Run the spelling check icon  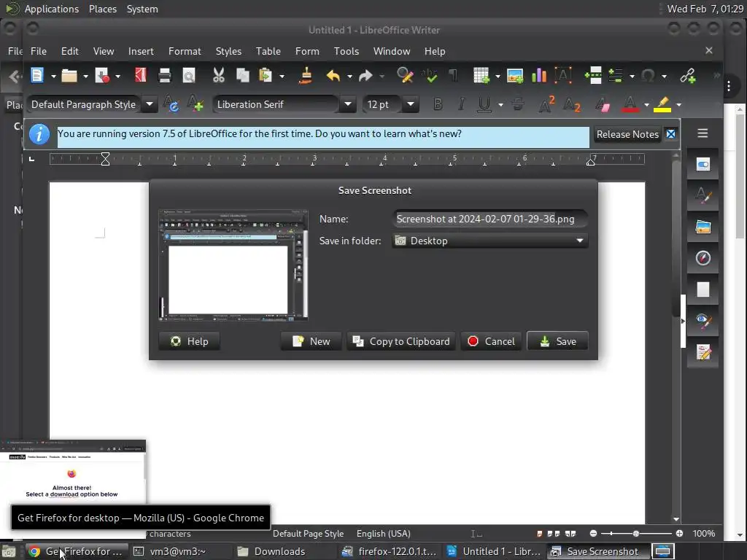(x=429, y=75)
